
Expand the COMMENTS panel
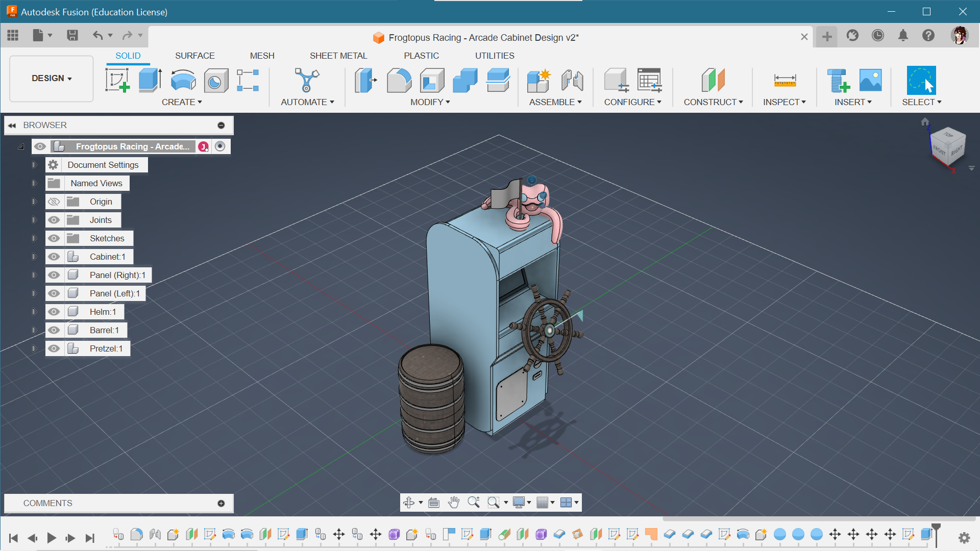(x=221, y=503)
